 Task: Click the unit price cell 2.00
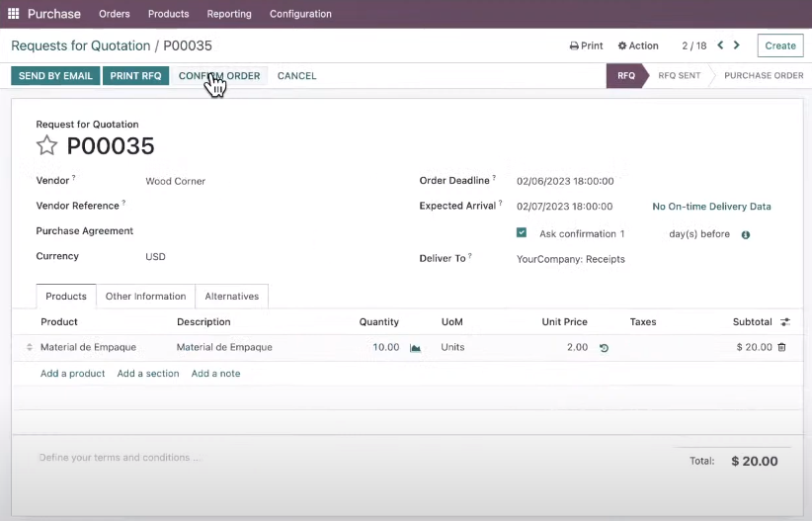(577, 347)
